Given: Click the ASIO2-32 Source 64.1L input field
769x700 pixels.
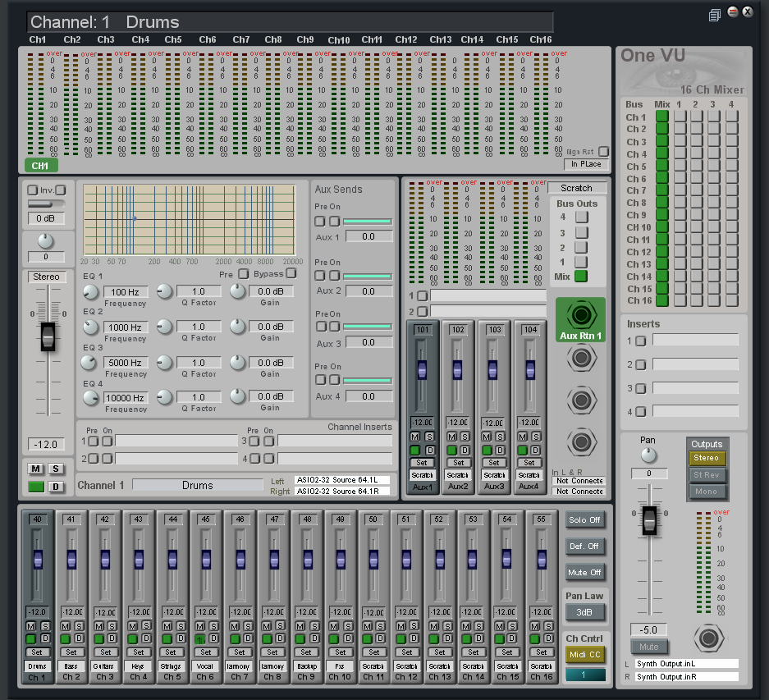Looking at the screenshot, I should pos(345,480).
